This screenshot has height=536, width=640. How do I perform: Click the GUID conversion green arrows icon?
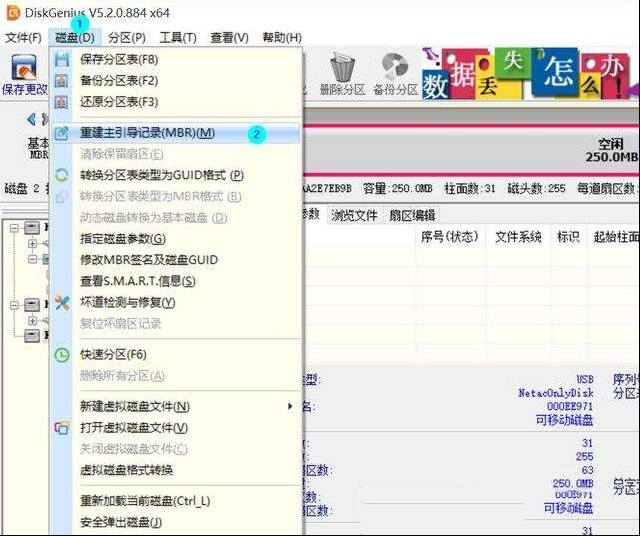point(62,175)
